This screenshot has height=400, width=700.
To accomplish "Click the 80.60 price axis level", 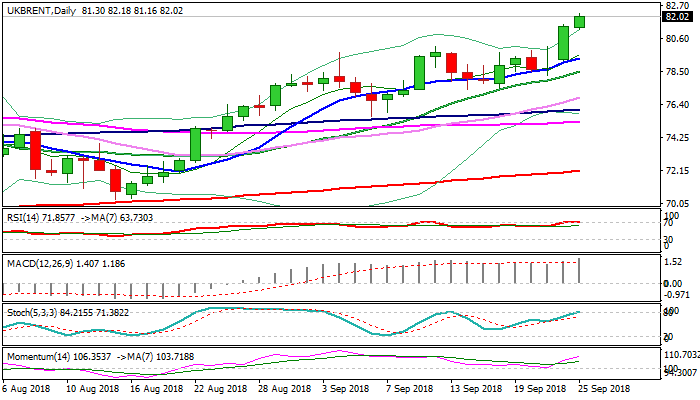I will click(679, 39).
